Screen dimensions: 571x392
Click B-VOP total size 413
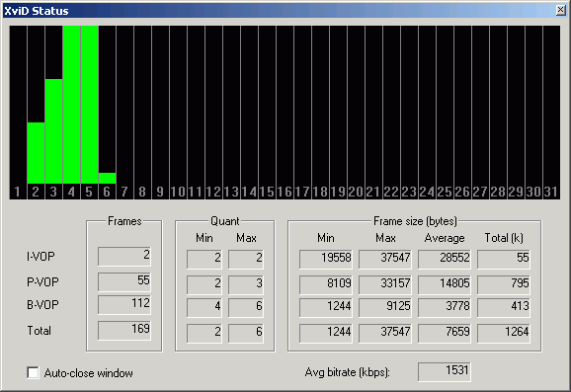point(504,307)
